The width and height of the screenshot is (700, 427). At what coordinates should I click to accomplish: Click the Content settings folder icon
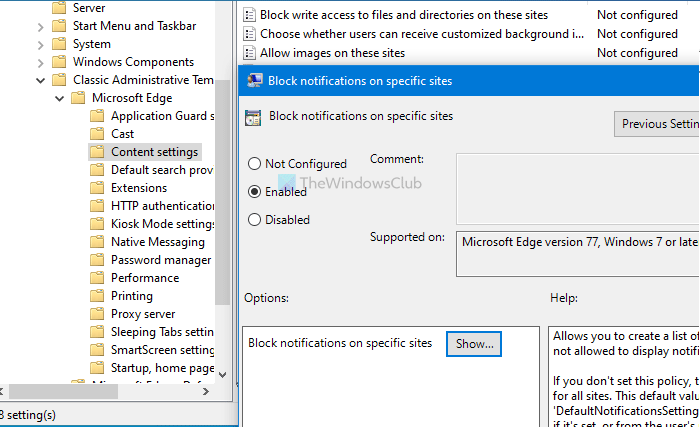(x=97, y=152)
